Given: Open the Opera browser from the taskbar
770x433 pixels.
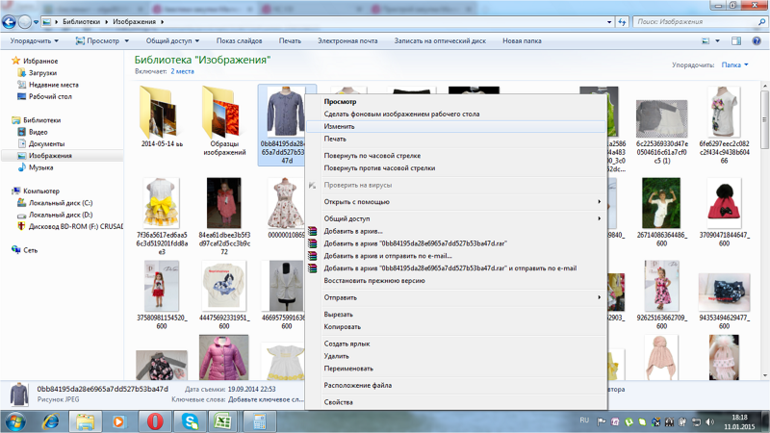Looking at the screenshot, I should click(x=155, y=421).
